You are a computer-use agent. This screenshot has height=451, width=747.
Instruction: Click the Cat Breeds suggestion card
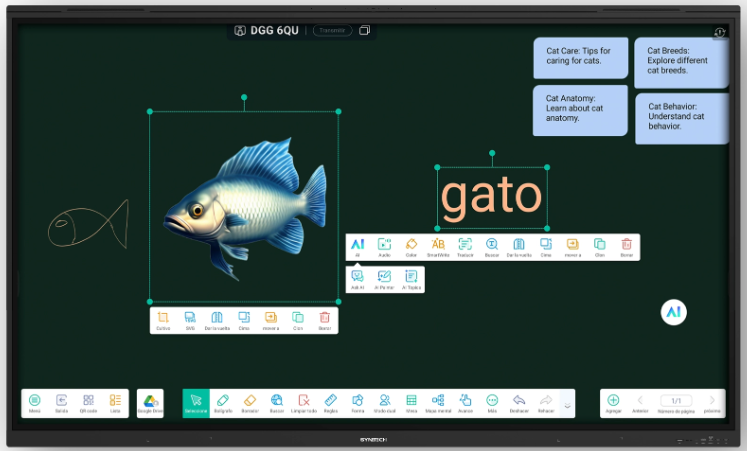(679, 60)
